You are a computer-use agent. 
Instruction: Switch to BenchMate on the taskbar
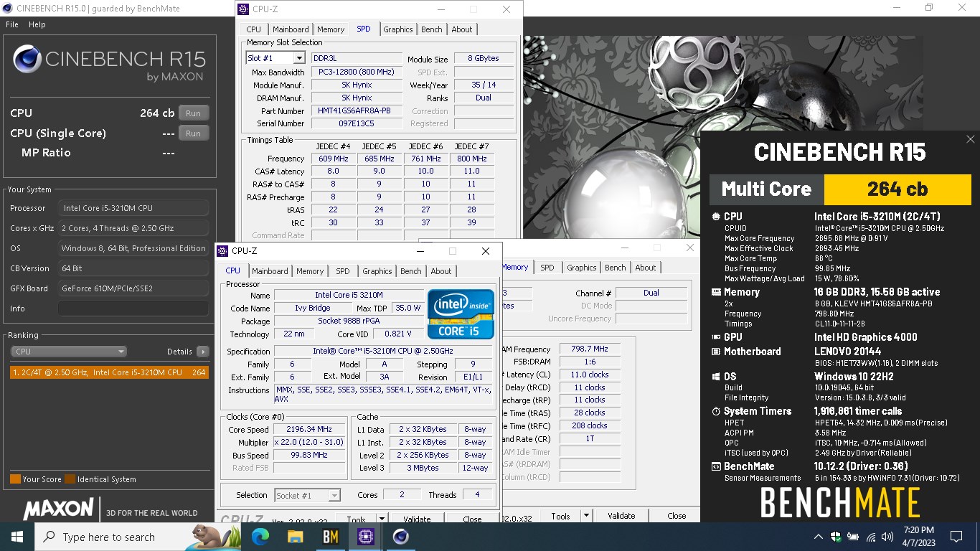coord(331,537)
